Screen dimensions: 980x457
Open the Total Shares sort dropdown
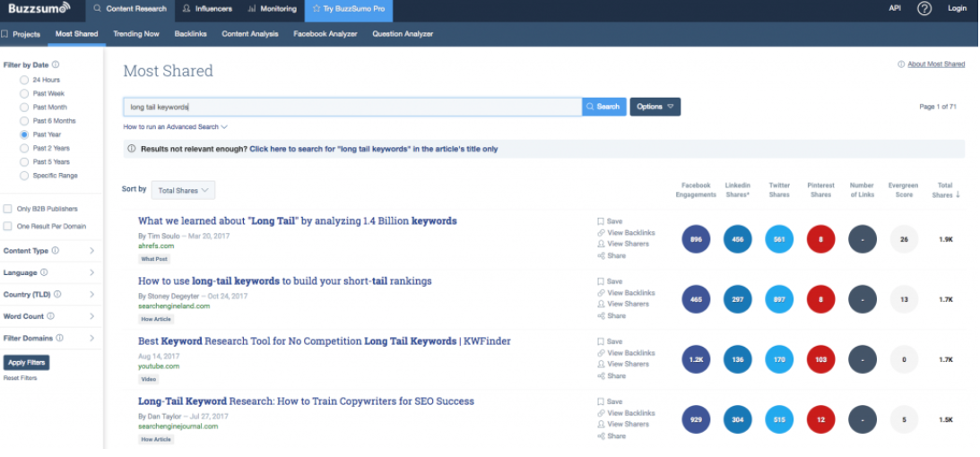183,190
